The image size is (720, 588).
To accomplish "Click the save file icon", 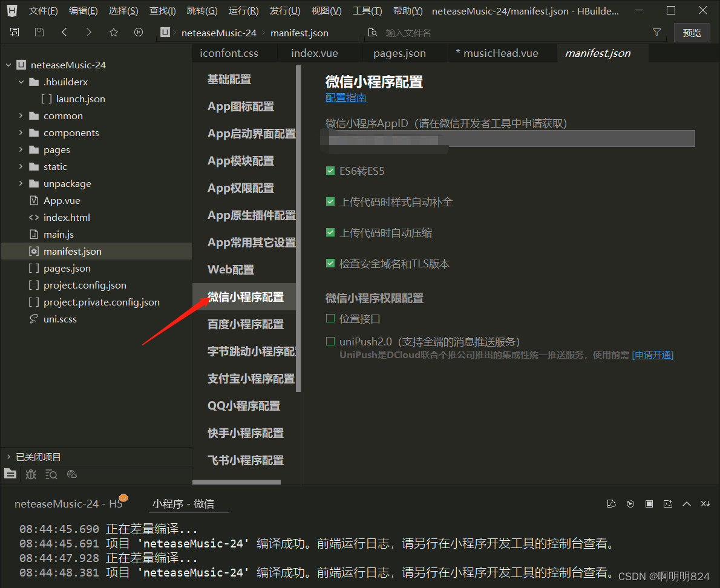I will pos(39,32).
